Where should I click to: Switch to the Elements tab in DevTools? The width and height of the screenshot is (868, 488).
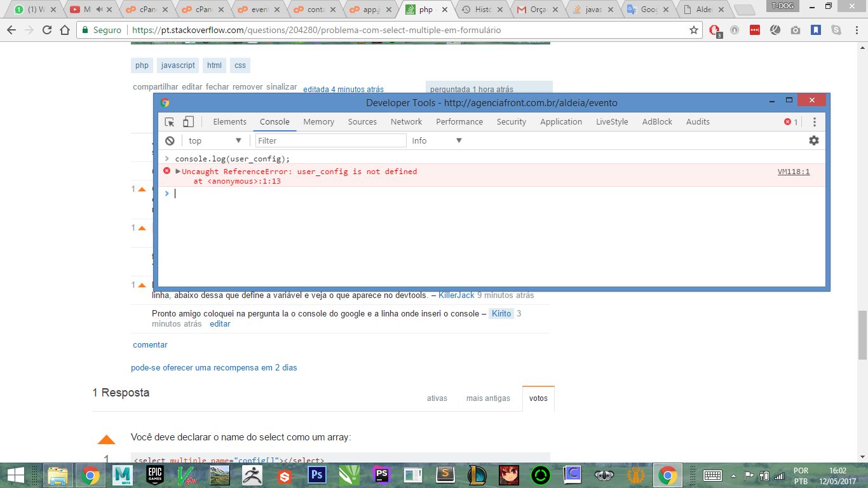point(229,122)
